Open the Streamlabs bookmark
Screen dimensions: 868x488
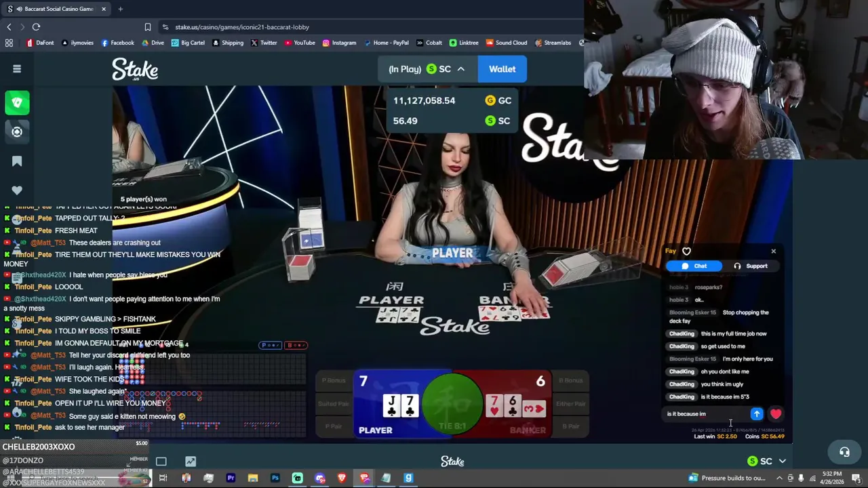[x=553, y=43]
